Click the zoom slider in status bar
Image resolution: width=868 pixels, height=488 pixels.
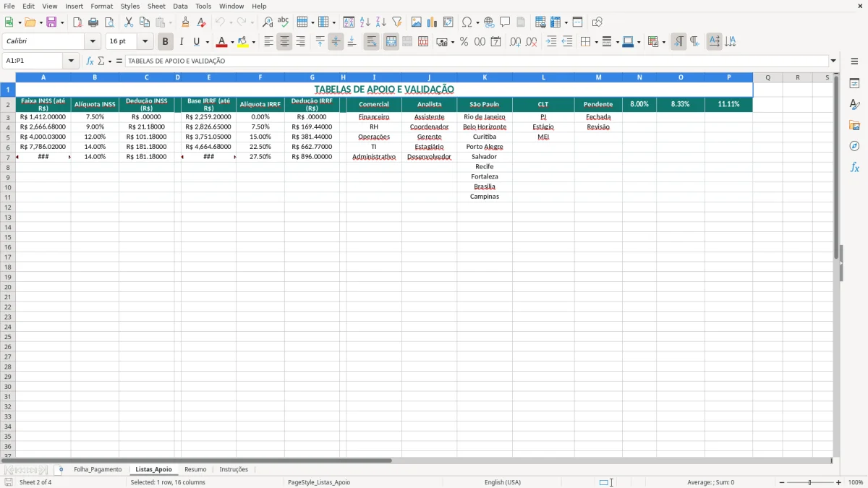[x=810, y=482]
